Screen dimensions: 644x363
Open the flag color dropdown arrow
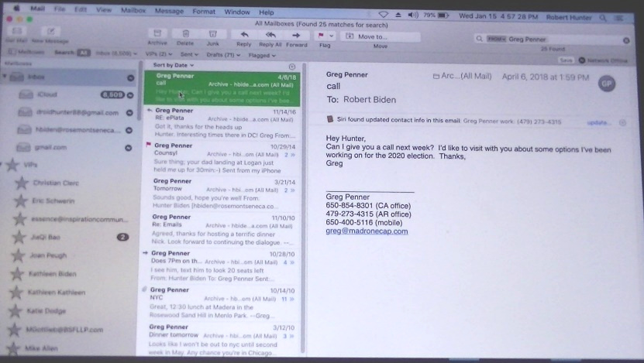pos(332,36)
